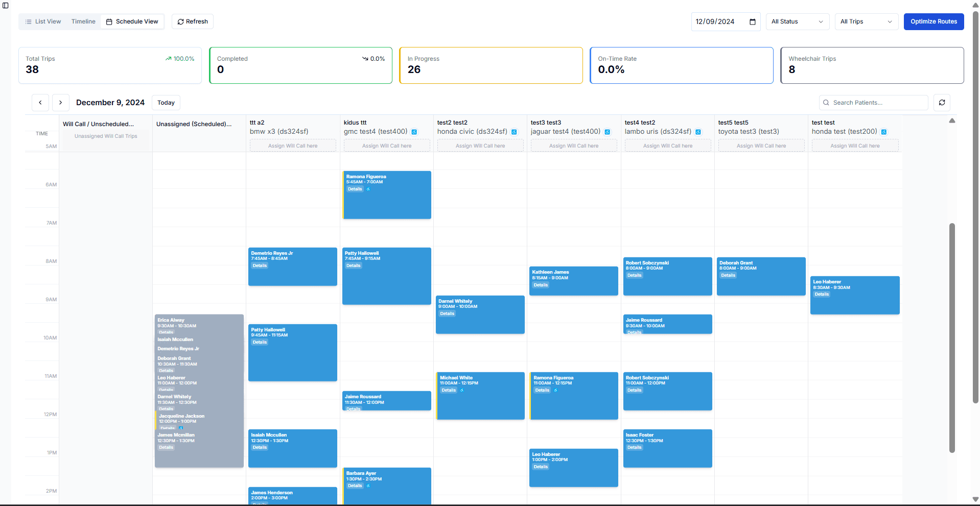Image resolution: width=980 pixels, height=506 pixels.
Task: Click wheelchair icon next to honda test vehicle
Action: 884,132
